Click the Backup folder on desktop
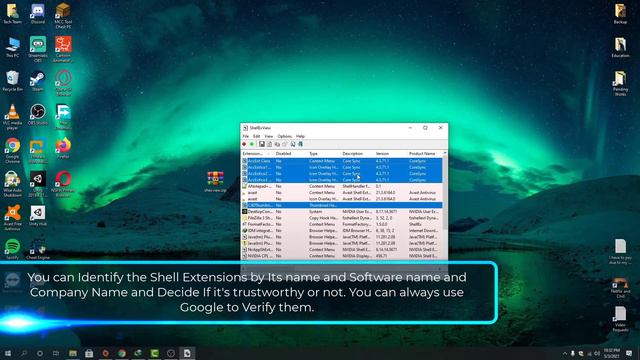 pos(620,13)
